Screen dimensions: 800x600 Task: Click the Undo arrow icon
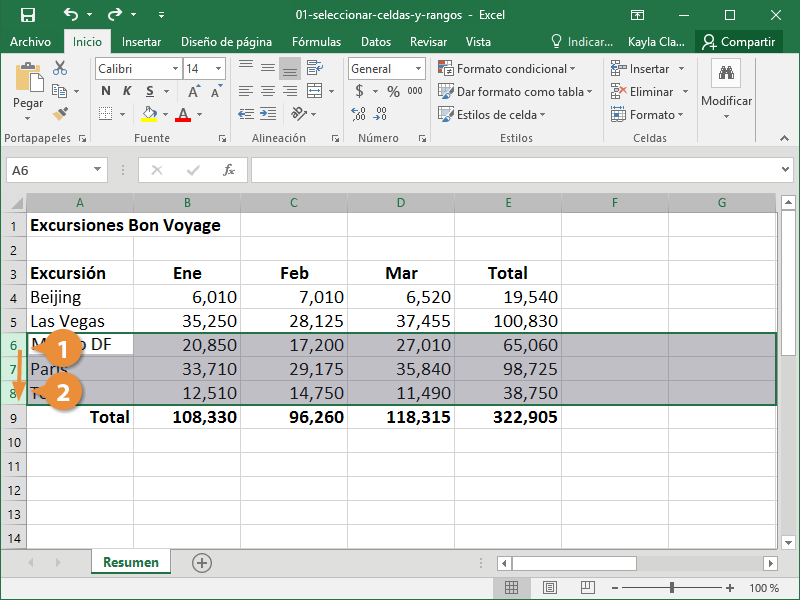tap(70, 15)
